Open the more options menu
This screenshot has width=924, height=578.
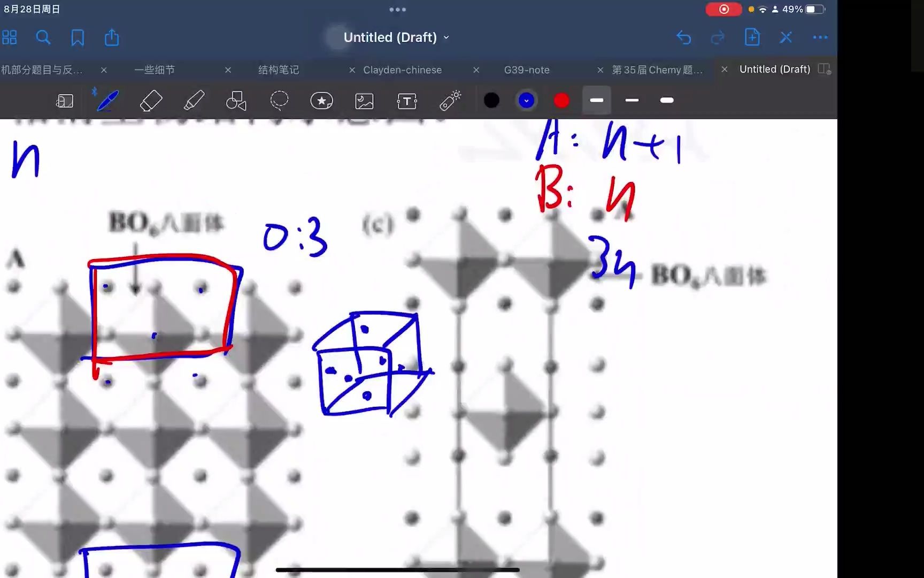[x=820, y=37]
